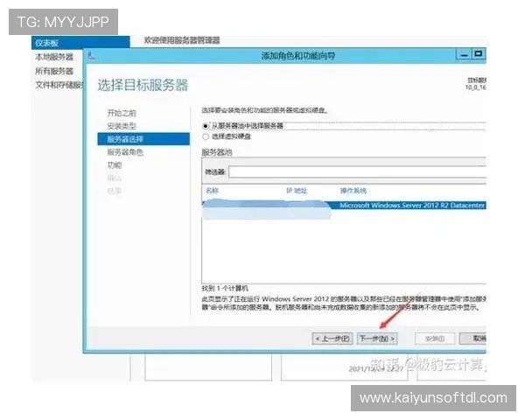Open 安装类型 wizard step
Image resolution: width=525 pixels, height=420 pixels.
click(122, 126)
